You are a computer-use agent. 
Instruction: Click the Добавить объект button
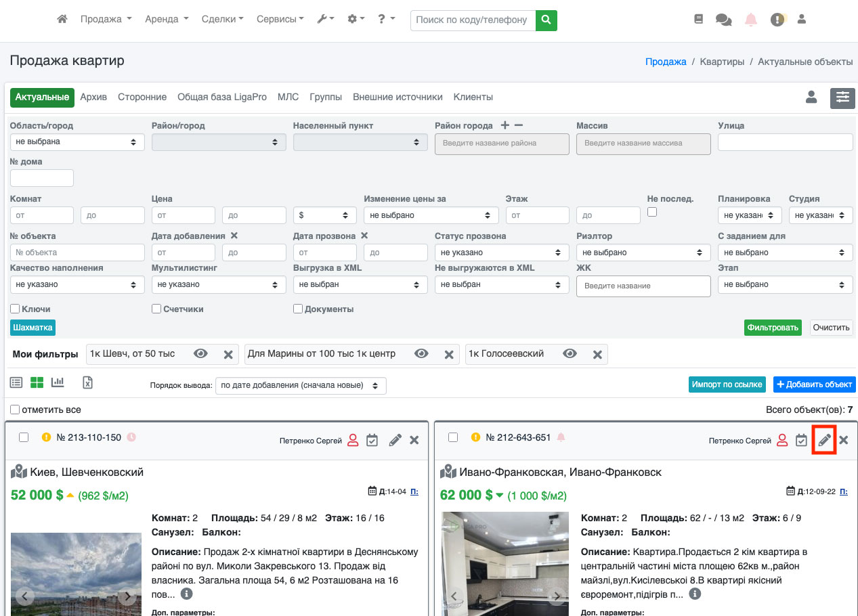[814, 384]
